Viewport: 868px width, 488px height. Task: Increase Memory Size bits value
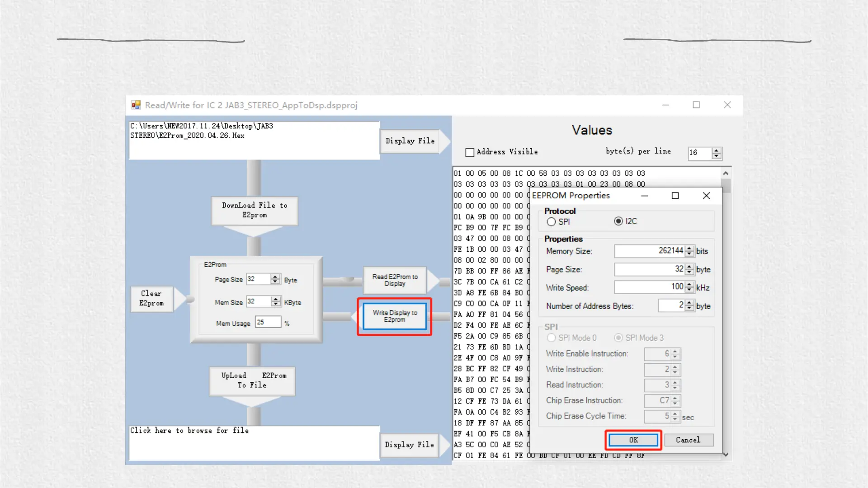pos(689,248)
